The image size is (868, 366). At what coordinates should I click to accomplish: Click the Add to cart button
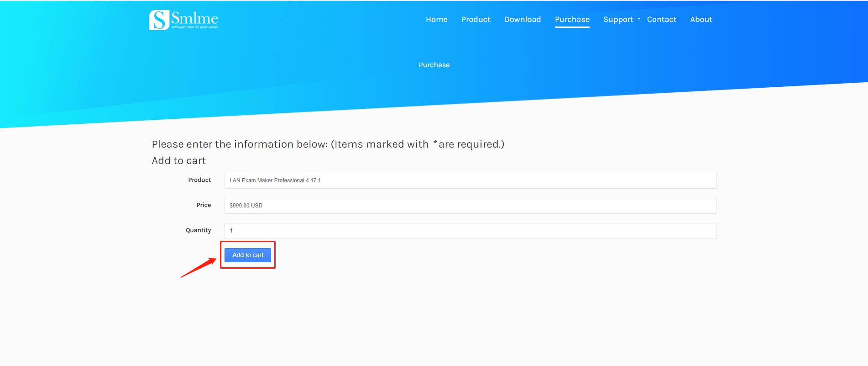click(248, 255)
